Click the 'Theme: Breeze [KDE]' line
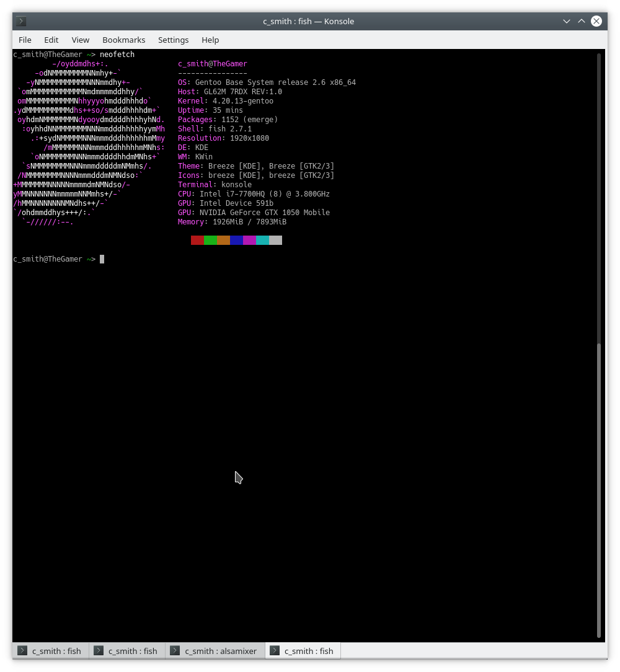This screenshot has width=620, height=672. tap(256, 166)
